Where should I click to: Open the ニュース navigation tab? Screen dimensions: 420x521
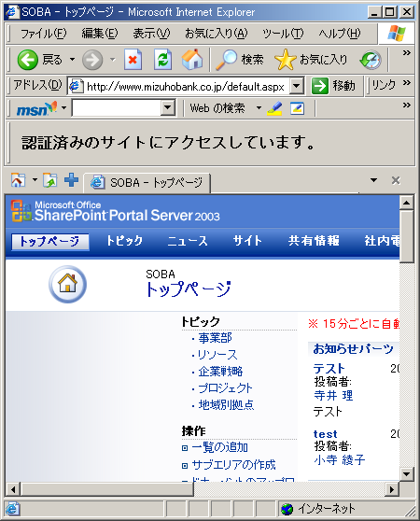(x=188, y=241)
